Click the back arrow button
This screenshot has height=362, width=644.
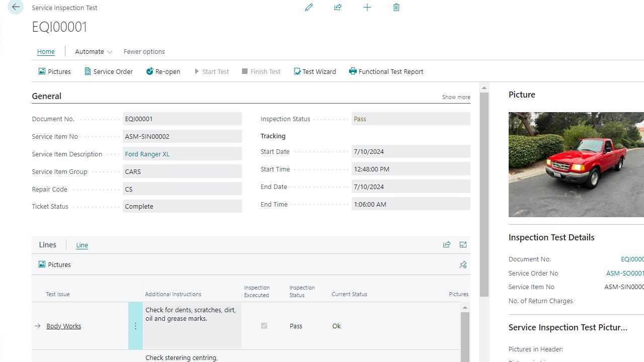click(16, 7)
